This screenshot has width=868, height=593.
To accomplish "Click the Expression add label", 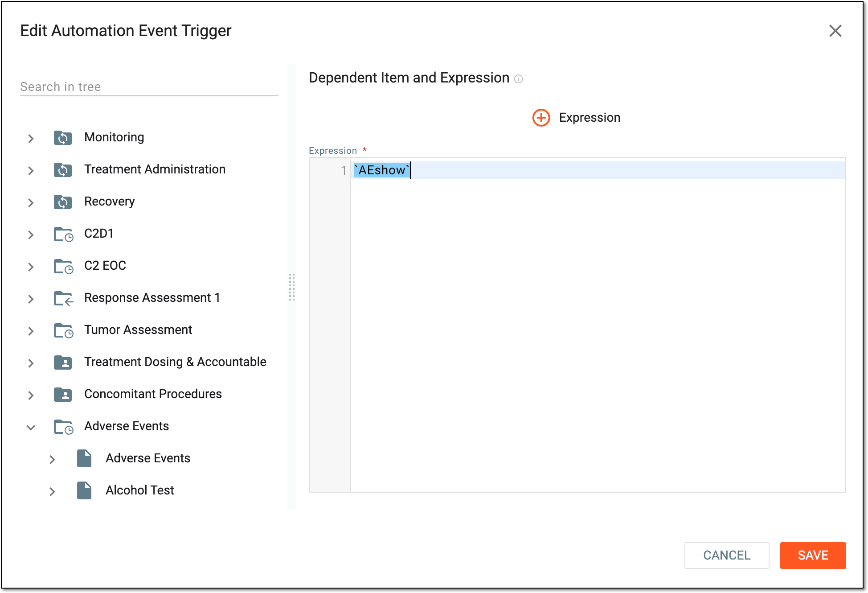I will click(x=590, y=117).
